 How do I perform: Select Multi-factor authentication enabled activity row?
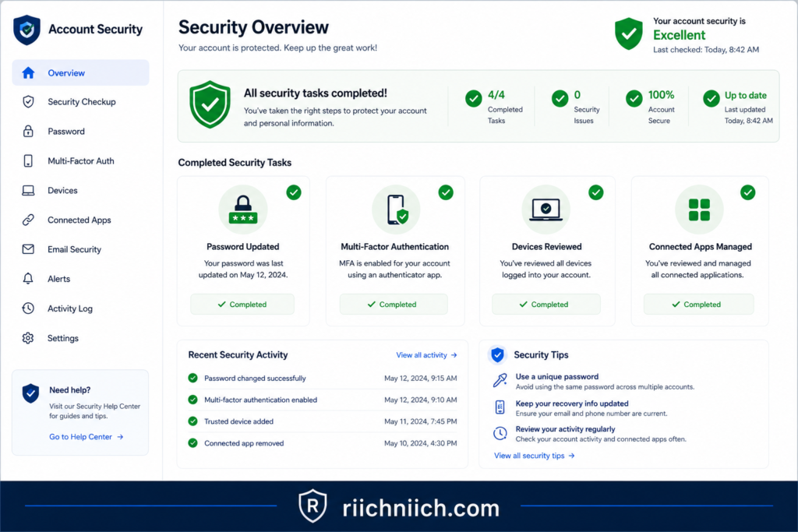322,400
